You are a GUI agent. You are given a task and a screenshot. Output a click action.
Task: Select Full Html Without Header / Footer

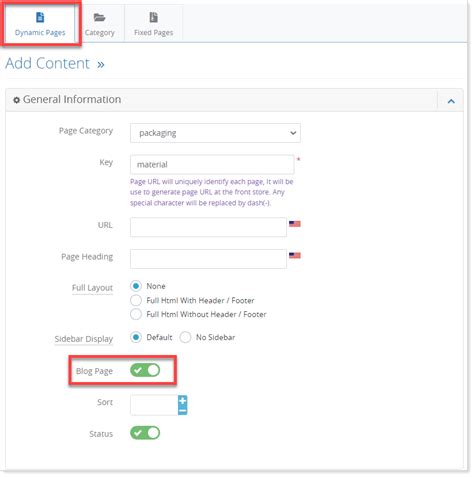136,314
